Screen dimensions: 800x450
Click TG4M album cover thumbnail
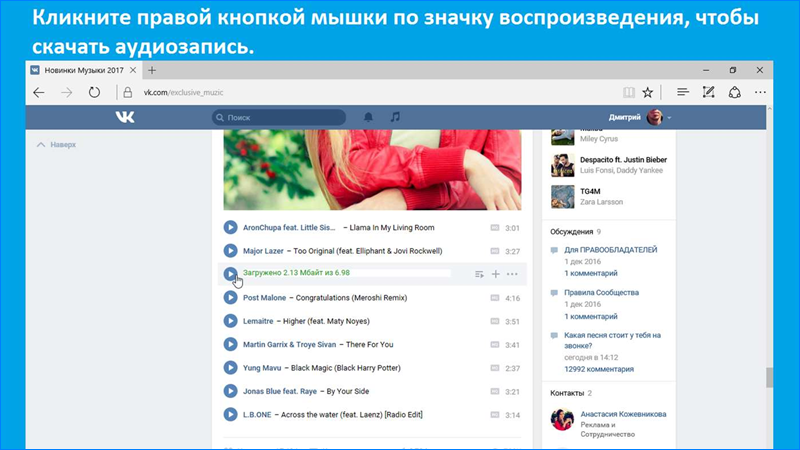coord(563,197)
